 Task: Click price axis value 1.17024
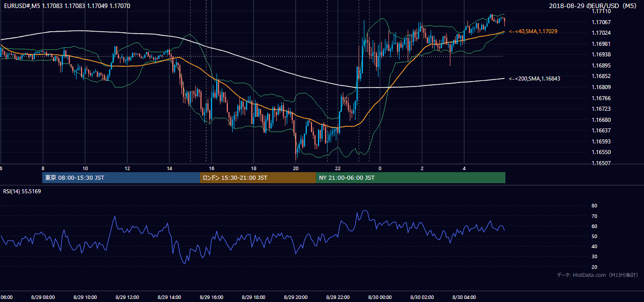point(602,33)
